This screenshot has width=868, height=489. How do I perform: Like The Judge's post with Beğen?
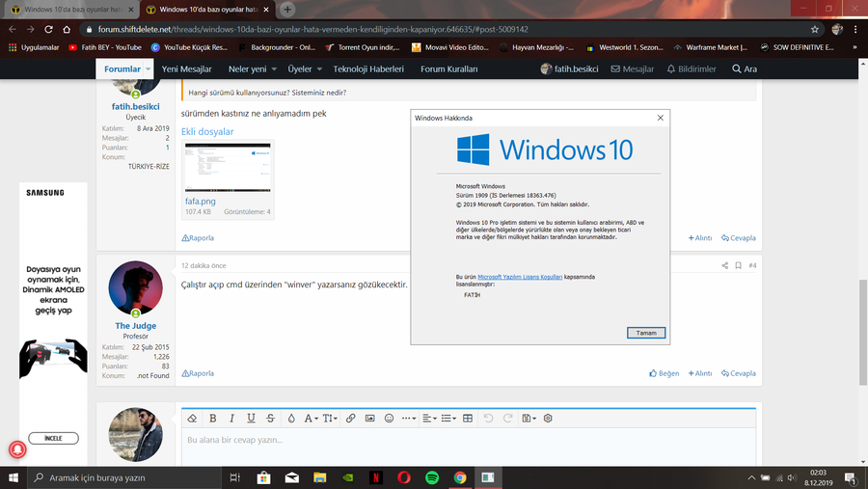[665, 374]
